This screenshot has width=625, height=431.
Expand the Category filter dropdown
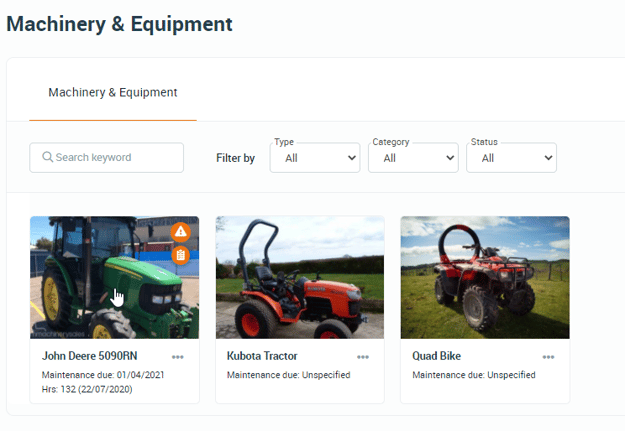point(413,158)
